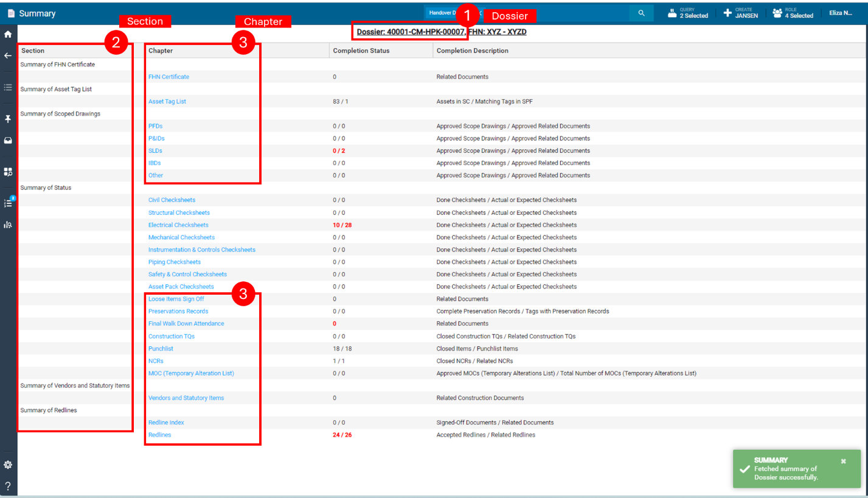The image size is (868, 498).
Task: Click Closed NCRs / Related NCRs description
Action: pos(474,361)
